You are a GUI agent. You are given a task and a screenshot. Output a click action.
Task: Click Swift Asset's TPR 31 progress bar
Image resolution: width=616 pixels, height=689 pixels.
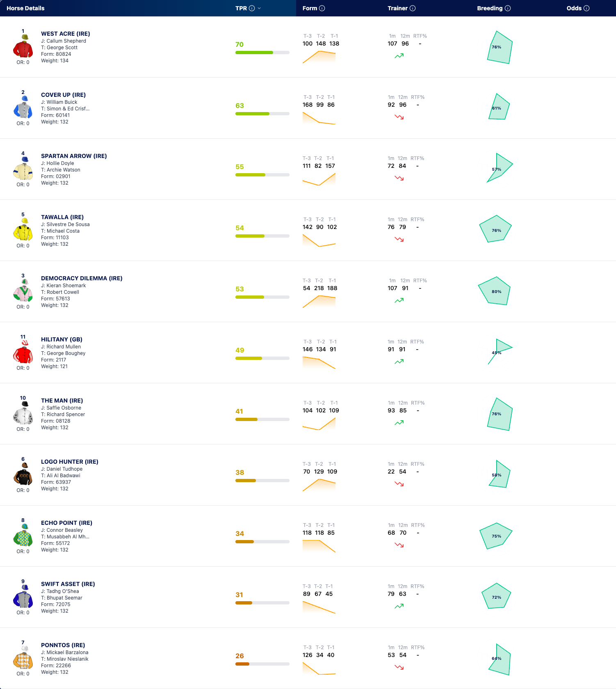(x=262, y=603)
